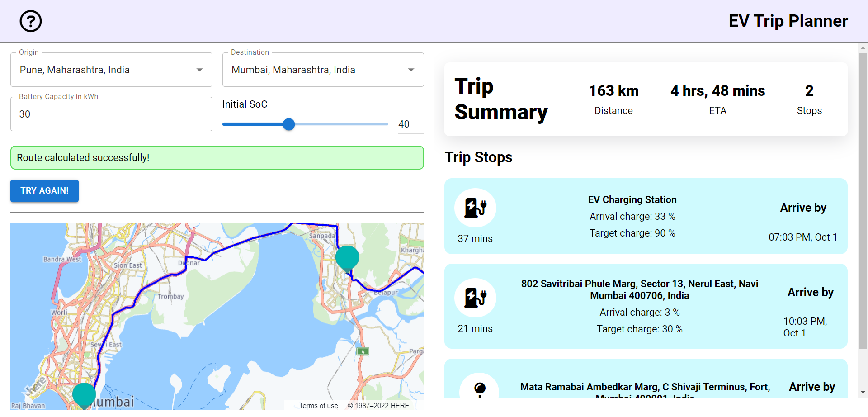Click the SoC value box showing 40

404,124
